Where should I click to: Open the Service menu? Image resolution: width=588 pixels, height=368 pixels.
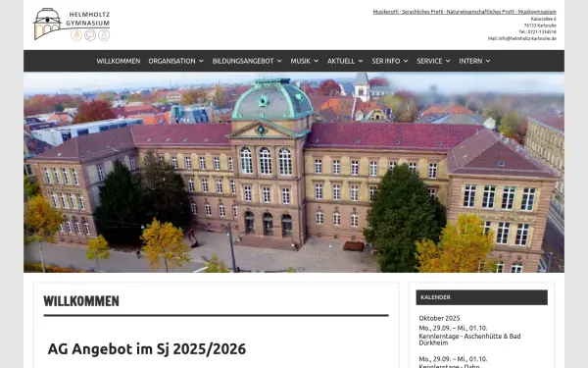click(430, 61)
